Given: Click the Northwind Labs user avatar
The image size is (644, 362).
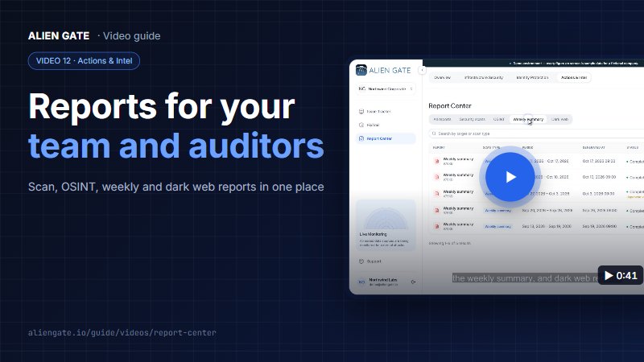Looking at the screenshot, I should 361,282.
